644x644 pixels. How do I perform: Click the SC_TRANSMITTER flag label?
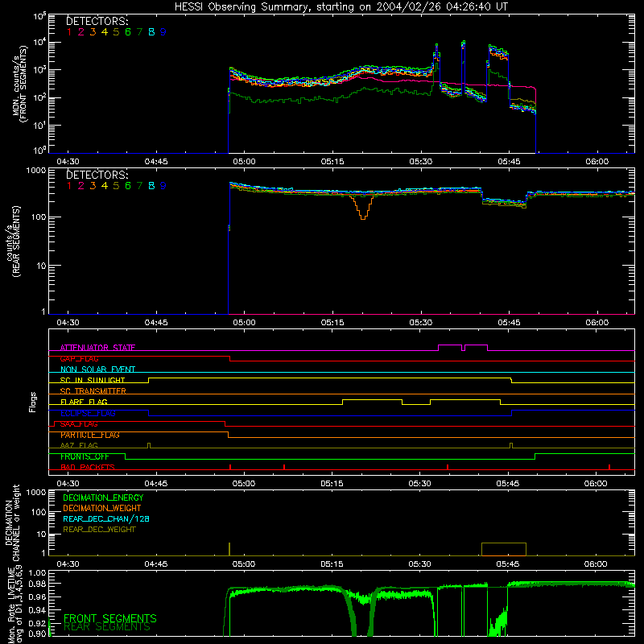(x=93, y=391)
